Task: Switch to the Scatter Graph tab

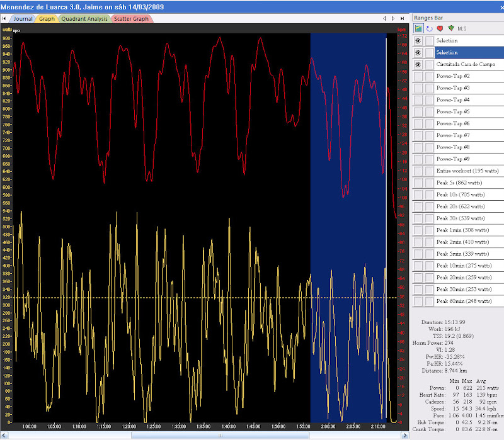Action: (x=131, y=19)
